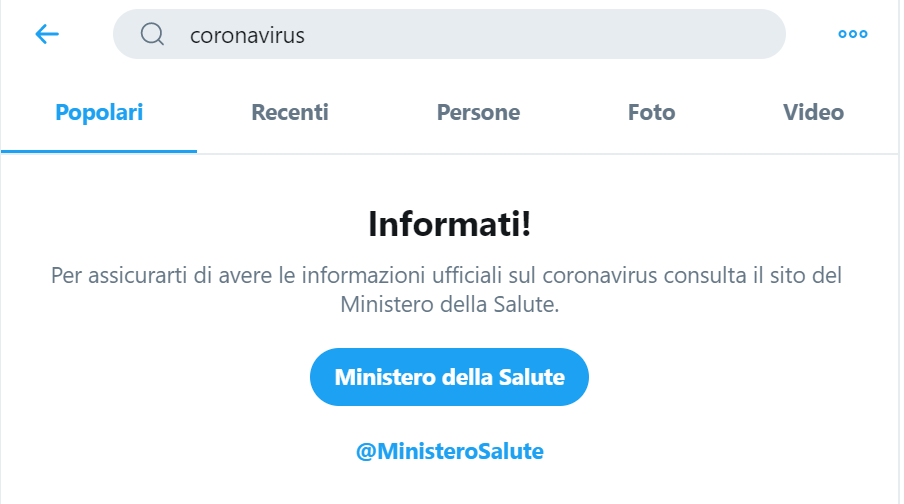Return to previous page with left arrow
This screenshot has width=904, height=504.
coord(47,34)
